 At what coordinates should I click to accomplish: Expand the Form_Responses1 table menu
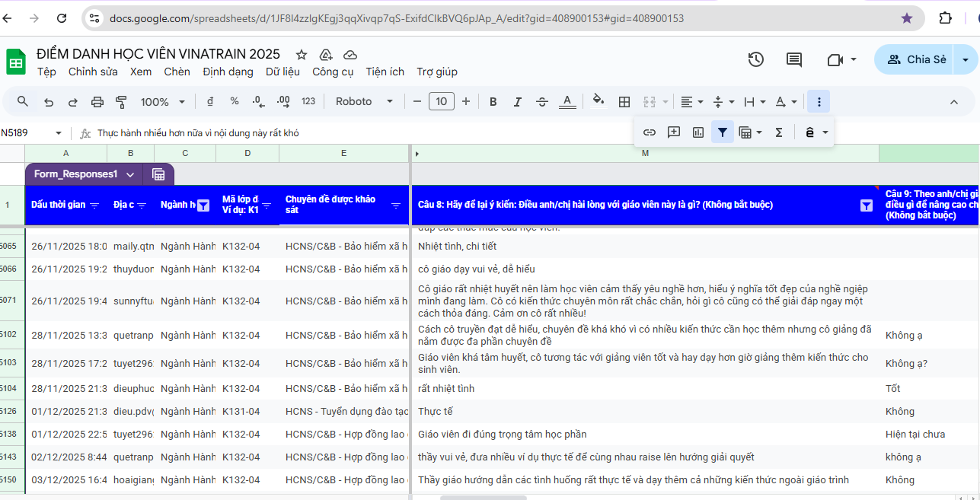point(130,174)
